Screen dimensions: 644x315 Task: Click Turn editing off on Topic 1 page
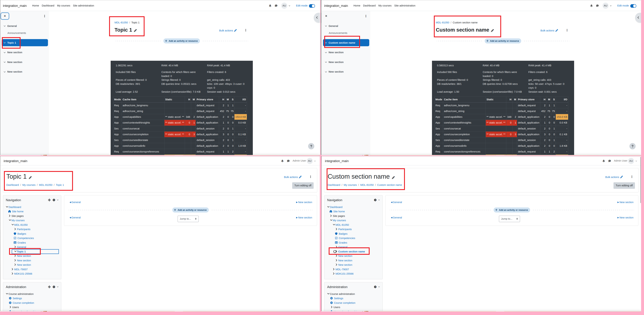coord(303,186)
